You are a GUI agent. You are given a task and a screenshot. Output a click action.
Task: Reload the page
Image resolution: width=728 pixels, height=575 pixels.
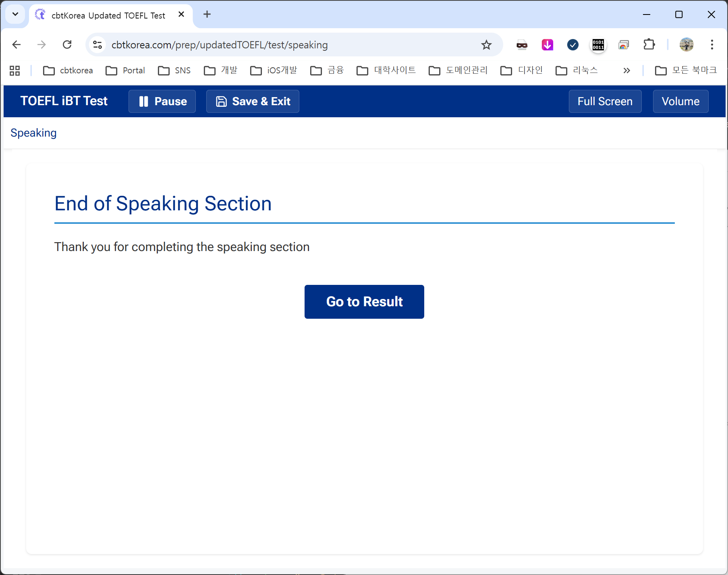pyautogui.click(x=67, y=45)
